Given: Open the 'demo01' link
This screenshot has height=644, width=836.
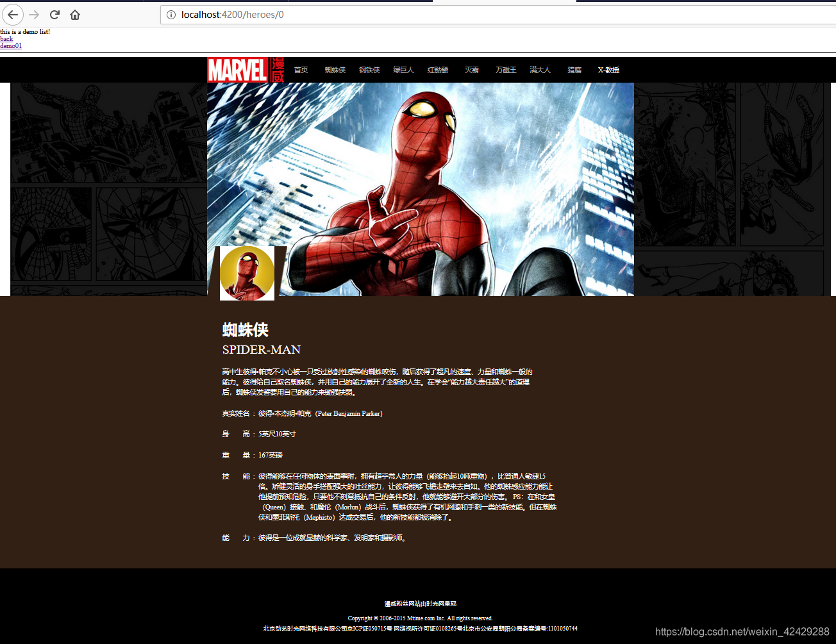Looking at the screenshot, I should (x=11, y=45).
